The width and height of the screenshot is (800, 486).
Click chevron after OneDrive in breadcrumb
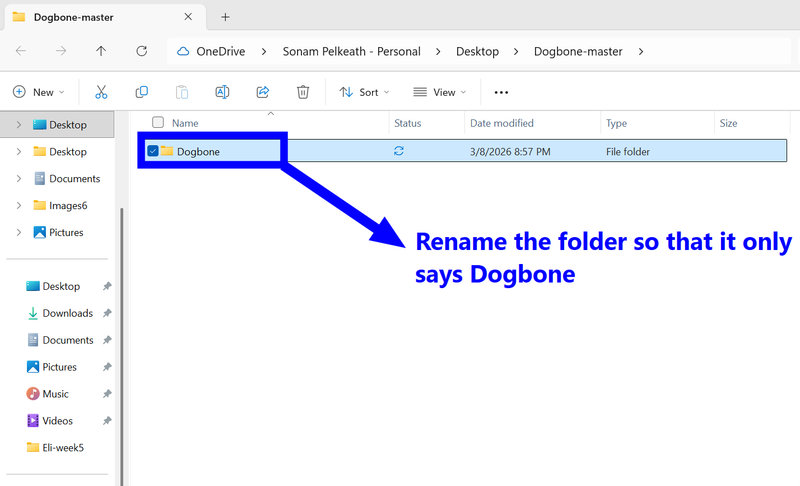tap(264, 52)
